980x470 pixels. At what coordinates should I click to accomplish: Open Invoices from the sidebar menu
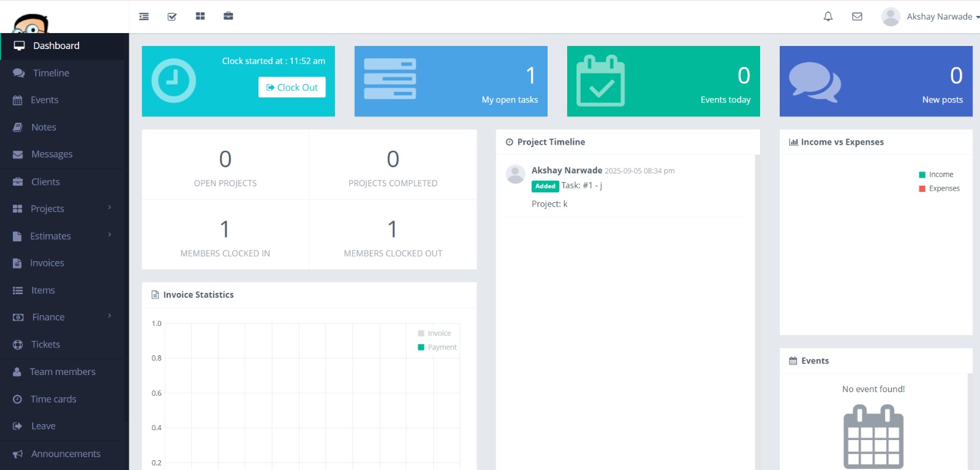(47, 263)
